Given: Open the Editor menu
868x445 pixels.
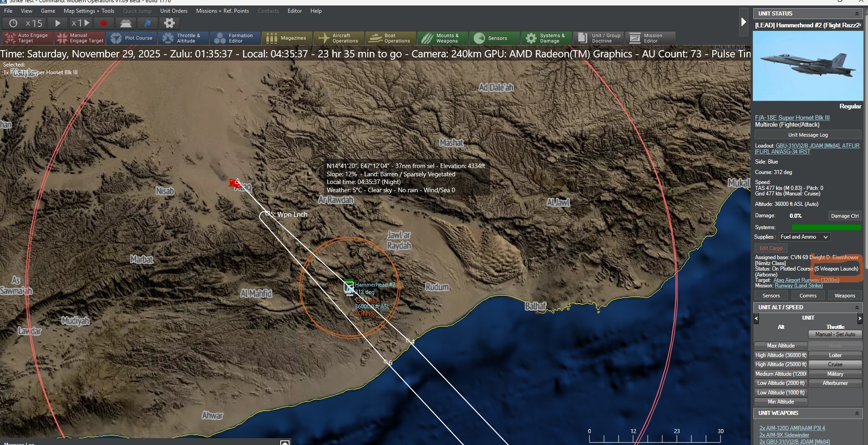Looking at the screenshot, I should (x=294, y=11).
